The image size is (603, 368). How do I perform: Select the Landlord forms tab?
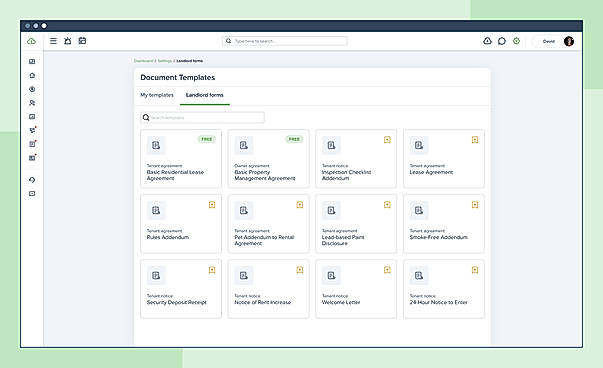pos(205,95)
